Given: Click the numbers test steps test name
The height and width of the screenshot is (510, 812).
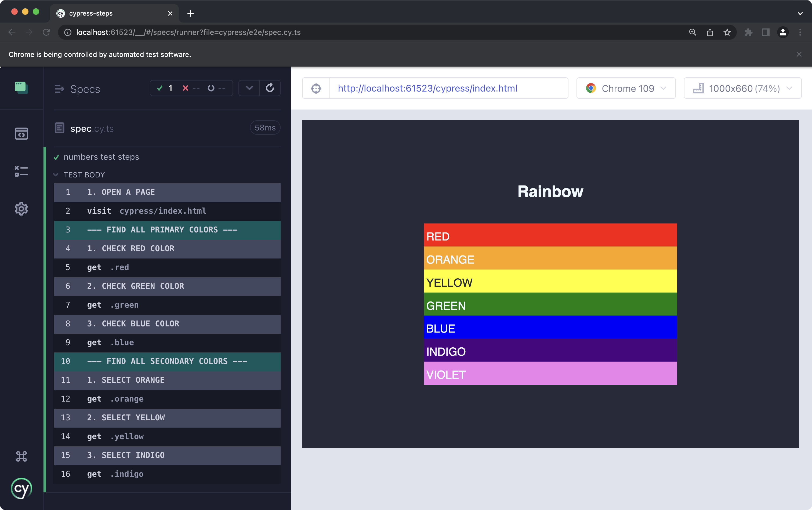Looking at the screenshot, I should 102,157.
